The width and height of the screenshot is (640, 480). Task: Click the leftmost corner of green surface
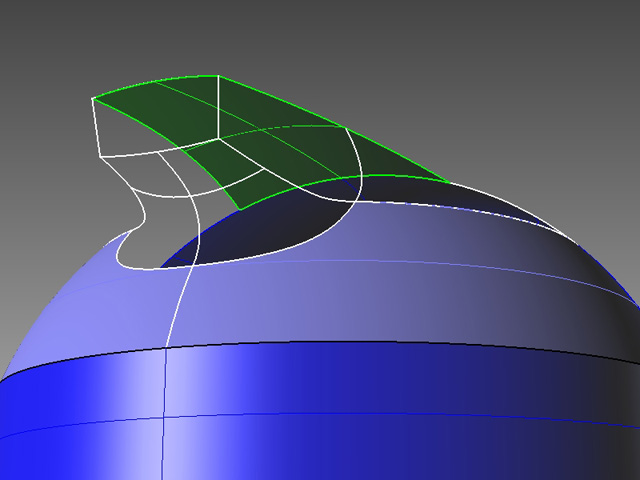tap(93, 98)
